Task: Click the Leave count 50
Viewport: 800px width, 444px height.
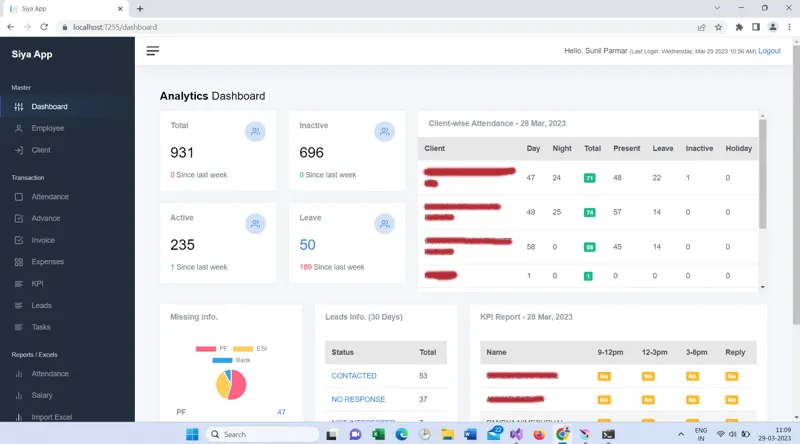Action: click(x=308, y=245)
